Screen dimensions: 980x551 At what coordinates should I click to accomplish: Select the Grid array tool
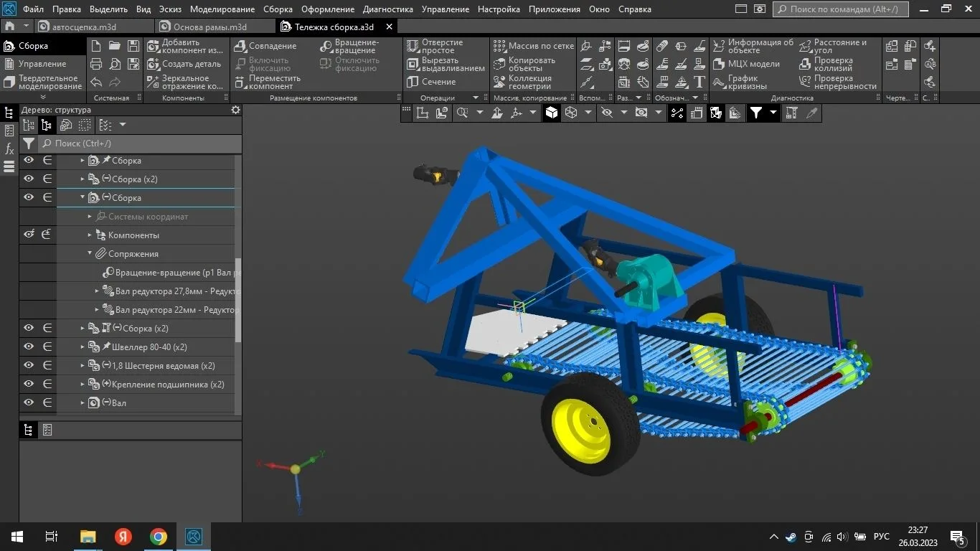[x=499, y=46]
